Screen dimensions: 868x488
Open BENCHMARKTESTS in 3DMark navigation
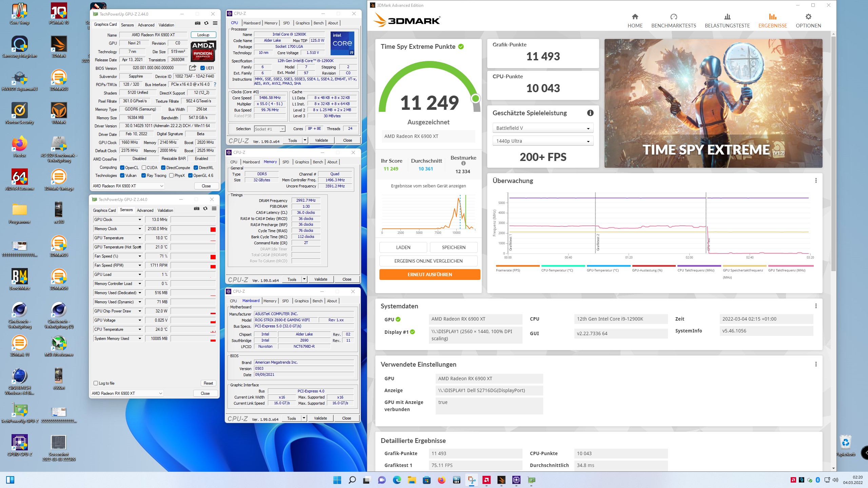(x=673, y=21)
